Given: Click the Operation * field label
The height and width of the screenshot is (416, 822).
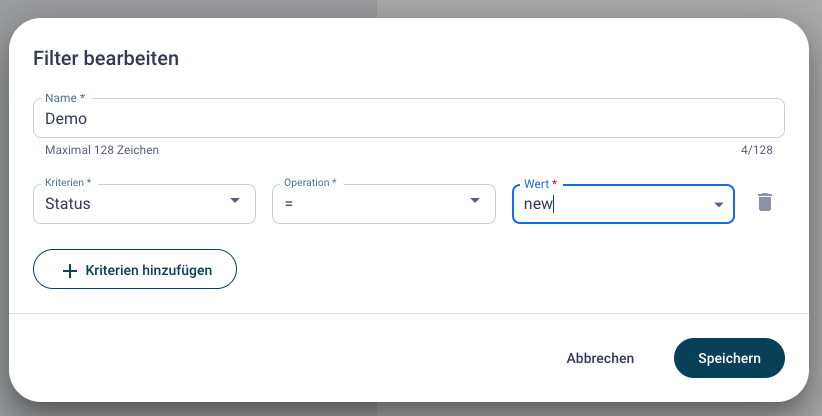Looking at the screenshot, I should click(x=310, y=182).
